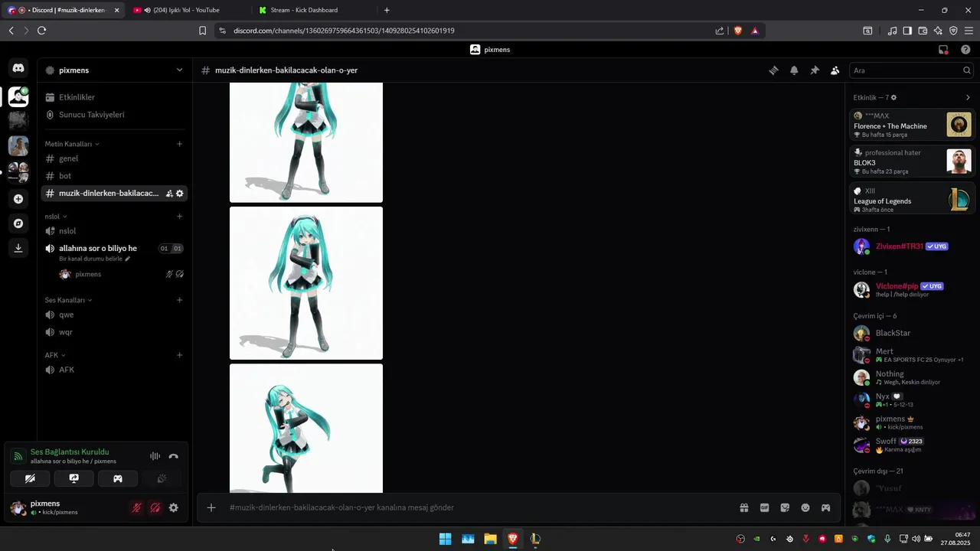Toggle Brave sidebar panel icon
980x551 pixels.
point(907,31)
